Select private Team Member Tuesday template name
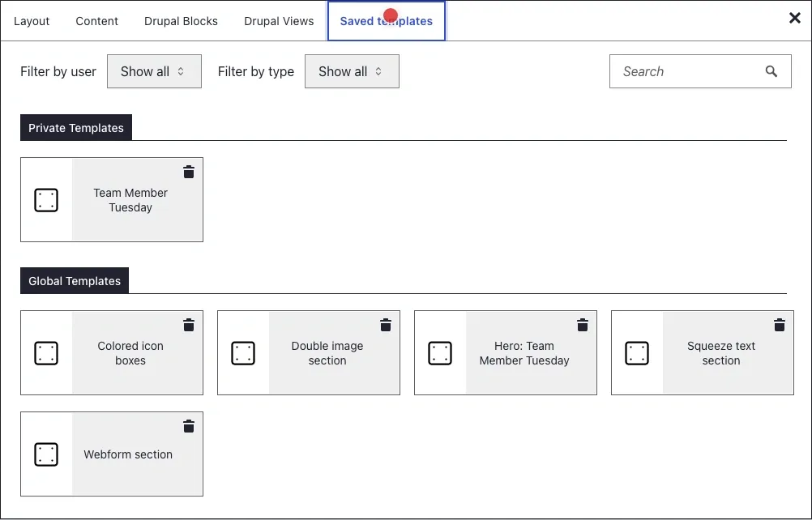Image resolution: width=812 pixels, height=520 pixels. (130, 200)
